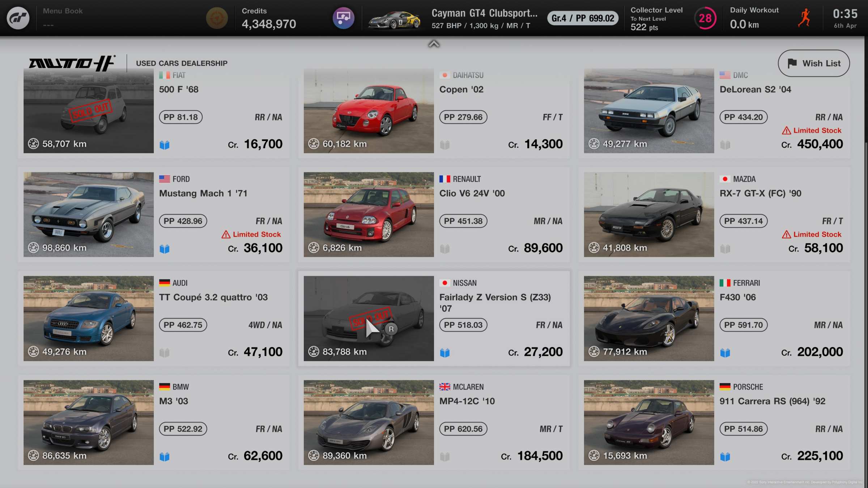This screenshot has width=868, height=488.
Task: Open the GT Auto showcase purple icon
Action: [343, 18]
